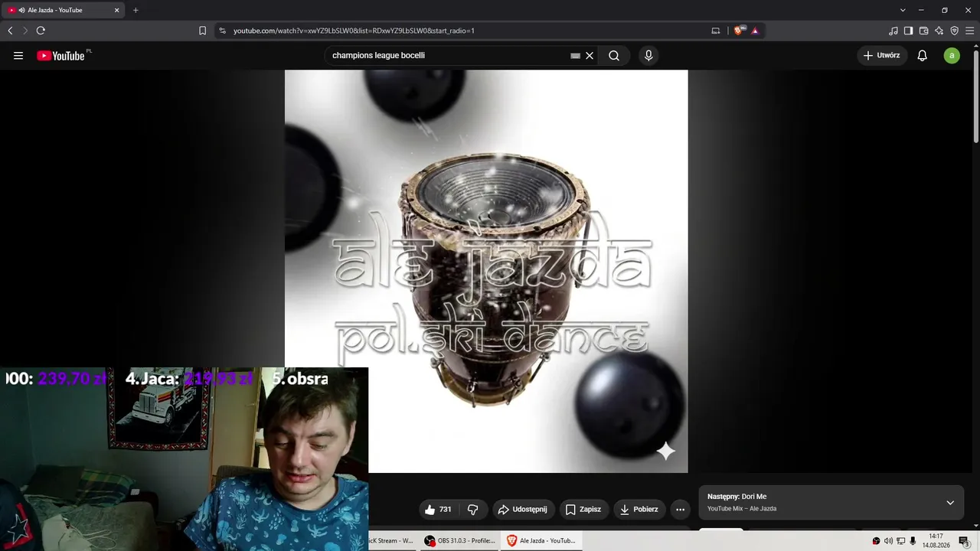Viewport: 980px width, 551px height.
Task: Click the Ale Jazda video player
Action: [x=486, y=272]
